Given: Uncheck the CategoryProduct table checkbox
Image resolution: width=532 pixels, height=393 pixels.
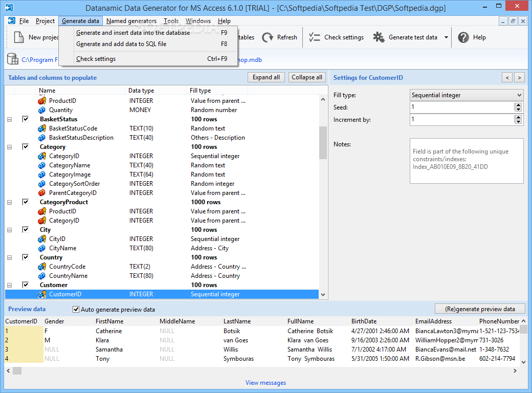Looking at the screenshot, I should click(26, 202).
